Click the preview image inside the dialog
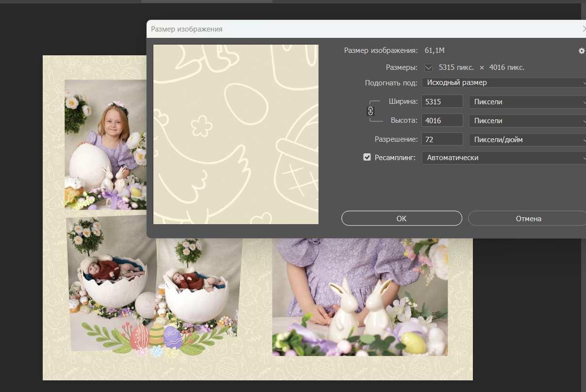 pyautogui.click(x=236, y=134)
